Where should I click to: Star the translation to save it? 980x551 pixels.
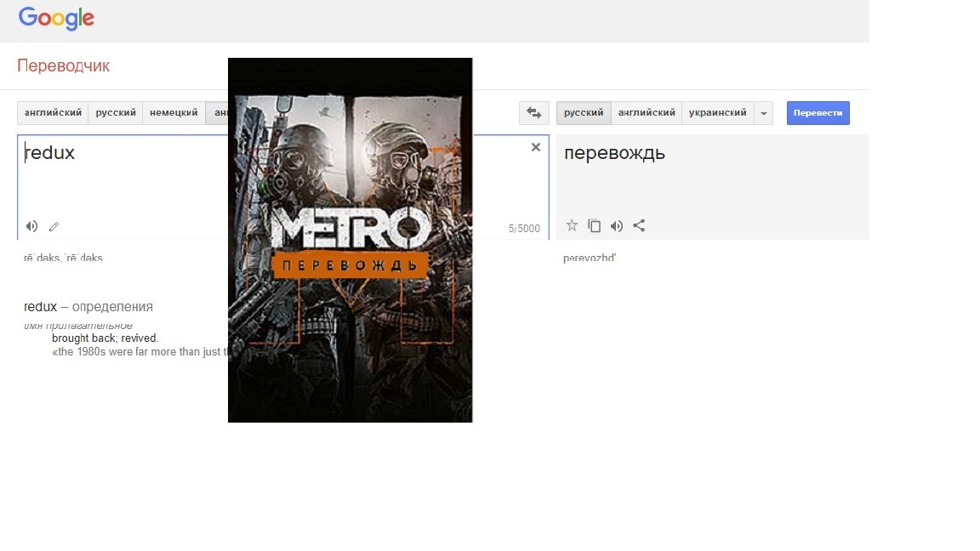pyautogui.click(x=572, y=225)
